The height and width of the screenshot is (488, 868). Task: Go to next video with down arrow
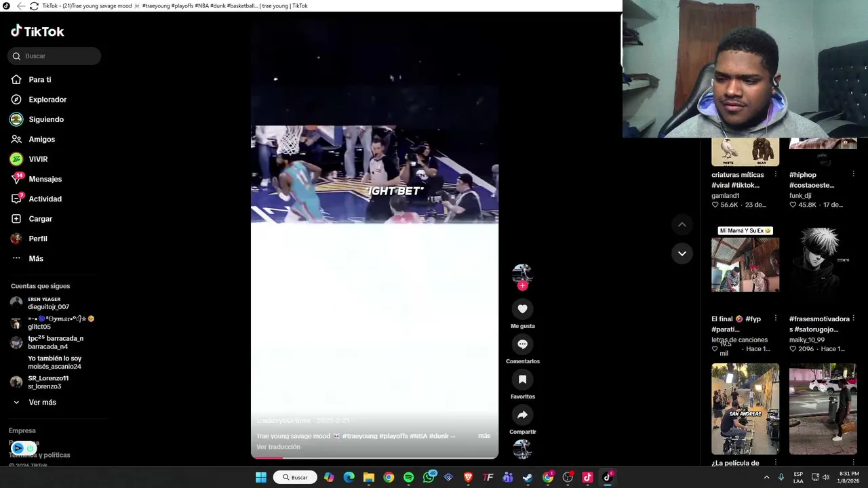click(x=682, y=253)
